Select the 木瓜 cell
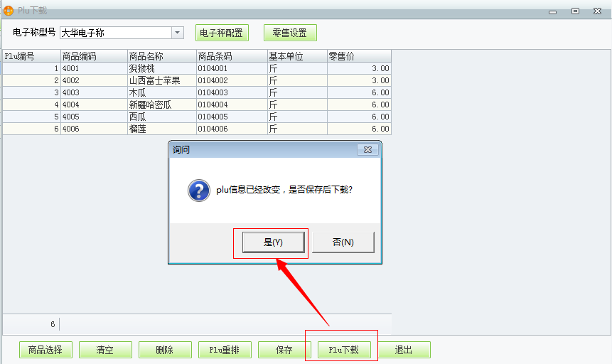The height and width of the screenshot is (364, 612). tap(162, 92)
